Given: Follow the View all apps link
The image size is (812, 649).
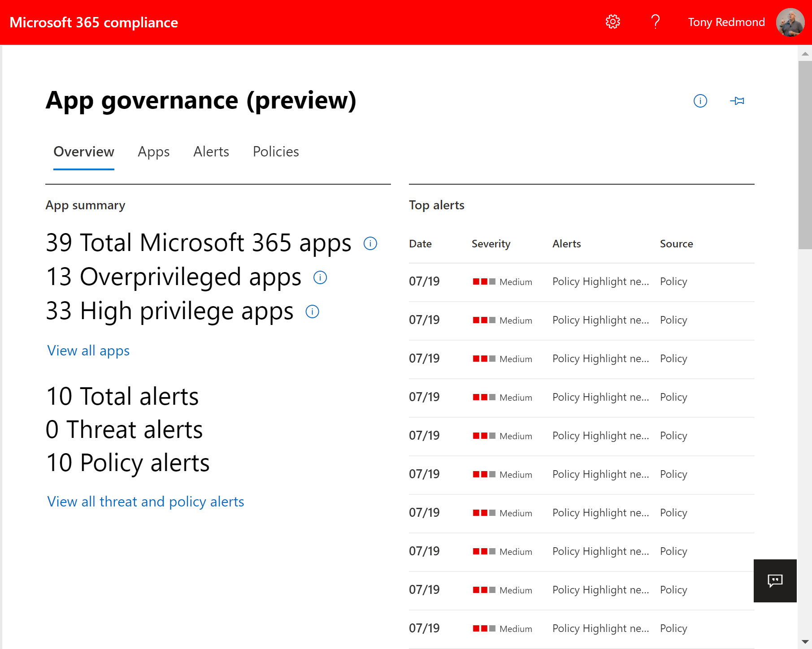Looking at the screenshot, I should 88,350.
